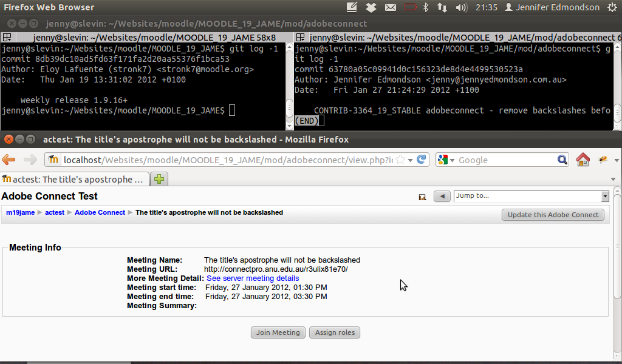Click the Firefox forward arrow button
The height and width of the screenshot is (364, 622).
pos(30,160)
